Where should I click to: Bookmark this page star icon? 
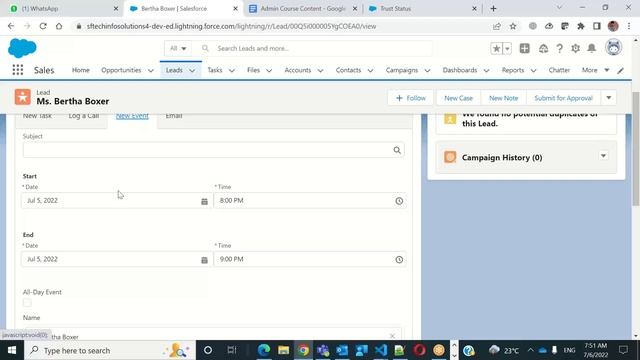click(x=513, y=26)
